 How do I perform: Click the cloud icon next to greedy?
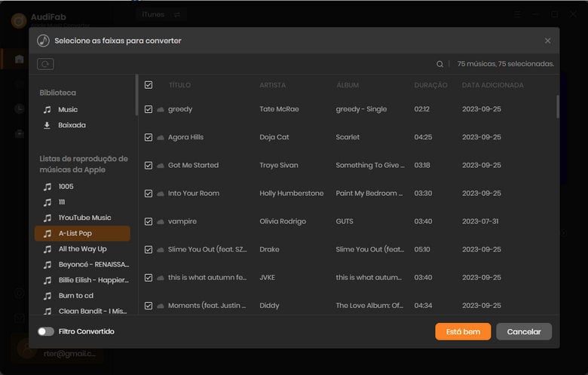[x=161, y=109]
